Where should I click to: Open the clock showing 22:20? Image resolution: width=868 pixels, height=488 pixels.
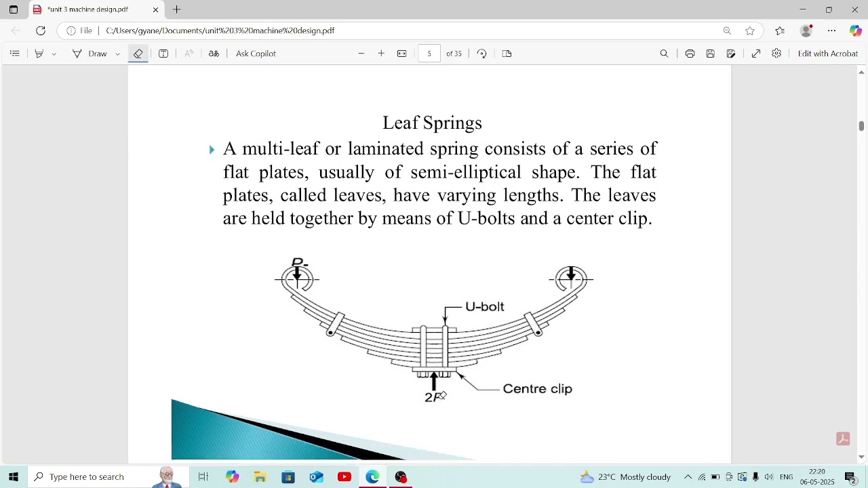(817, 477)
